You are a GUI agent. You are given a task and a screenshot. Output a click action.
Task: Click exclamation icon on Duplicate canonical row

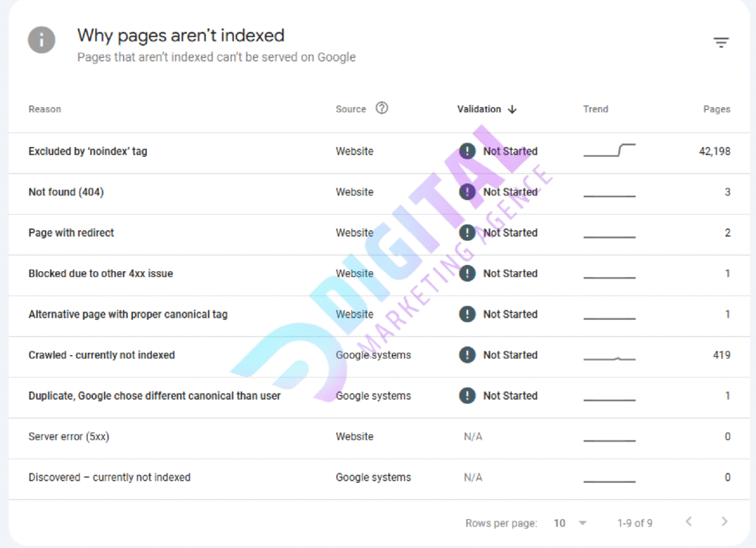click(x=467, y=396)
